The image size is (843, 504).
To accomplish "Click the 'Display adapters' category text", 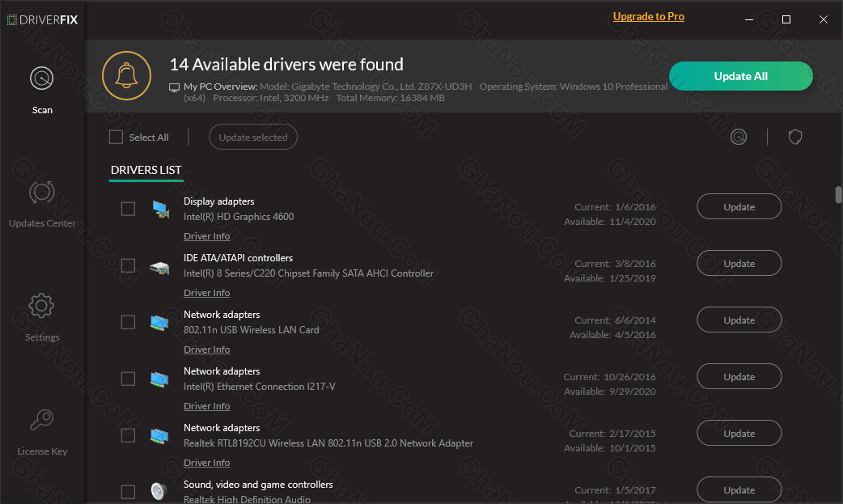I will 218,201.
